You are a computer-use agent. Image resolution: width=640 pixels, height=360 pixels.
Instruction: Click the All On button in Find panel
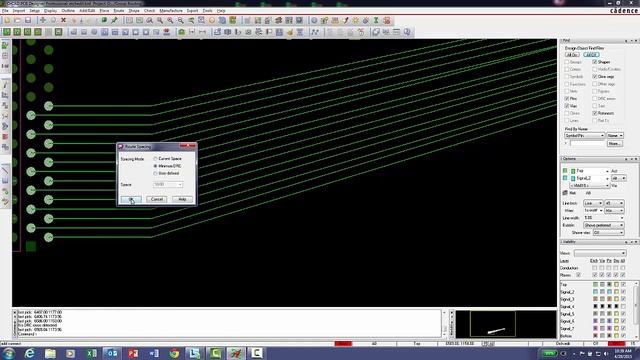[x=572, y=55]
